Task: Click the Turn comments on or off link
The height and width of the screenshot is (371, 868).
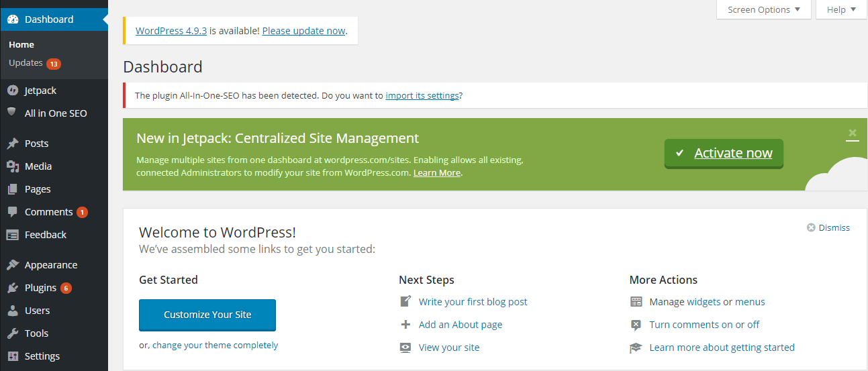Action: [704, 325]
